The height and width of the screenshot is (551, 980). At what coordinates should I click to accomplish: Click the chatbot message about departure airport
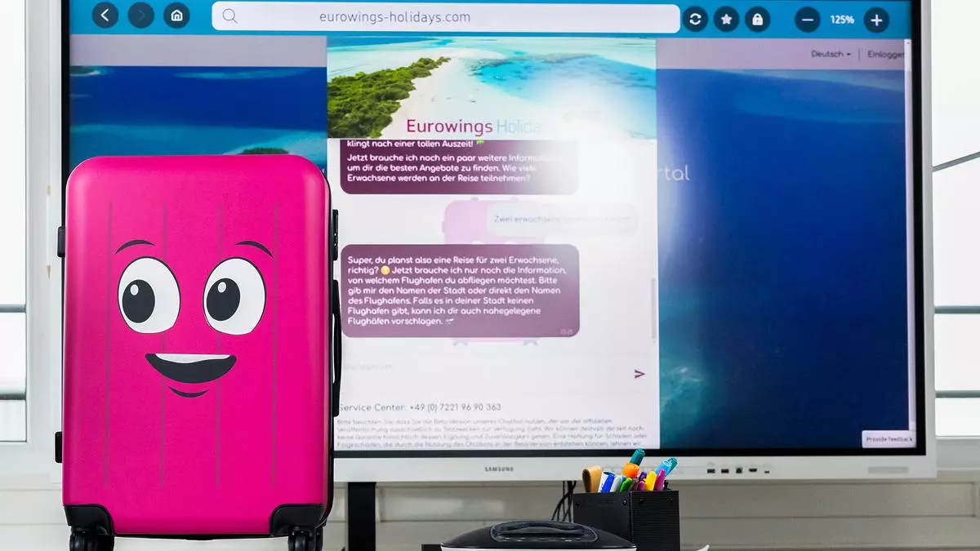pos(459,290)
